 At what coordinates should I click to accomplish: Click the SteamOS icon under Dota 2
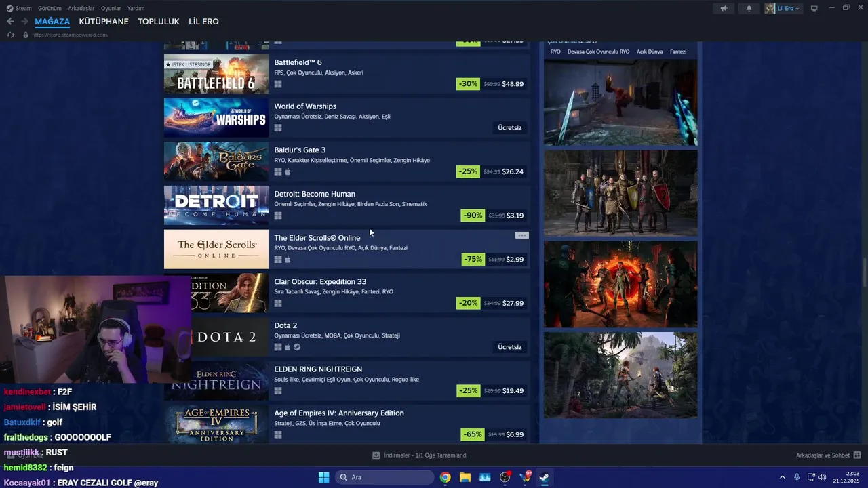point(297,347)
